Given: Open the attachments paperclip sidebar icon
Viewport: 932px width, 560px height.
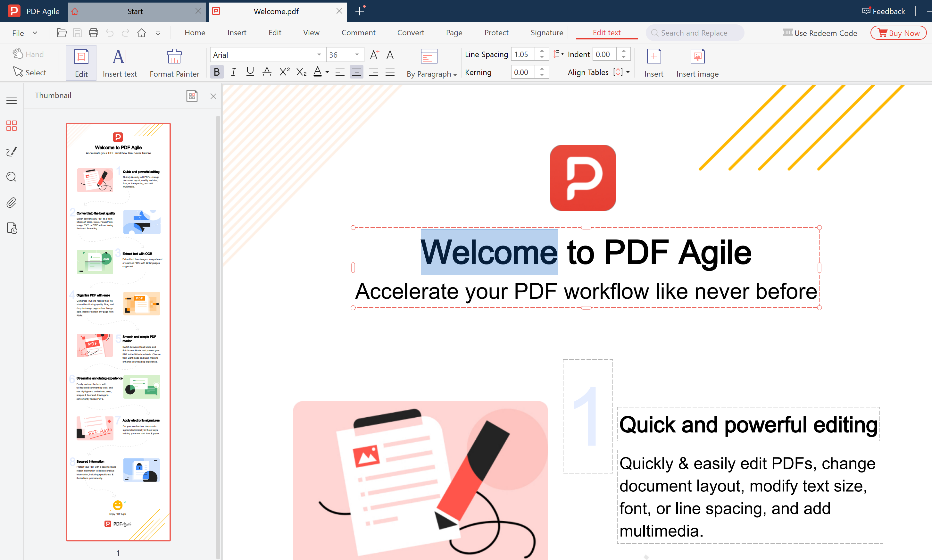Looking at the screenshot, I should pyautogui.click(x=12, y=203).
